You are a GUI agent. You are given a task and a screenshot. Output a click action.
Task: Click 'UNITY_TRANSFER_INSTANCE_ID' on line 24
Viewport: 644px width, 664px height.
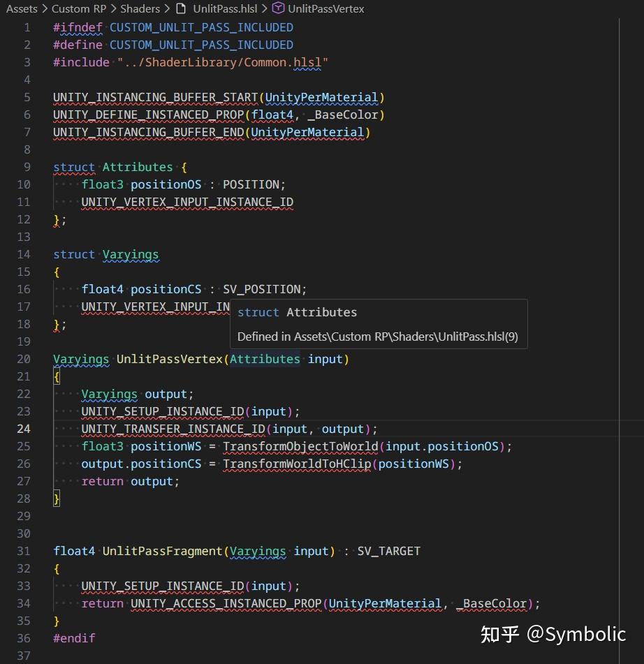click(x=173, y=429)
